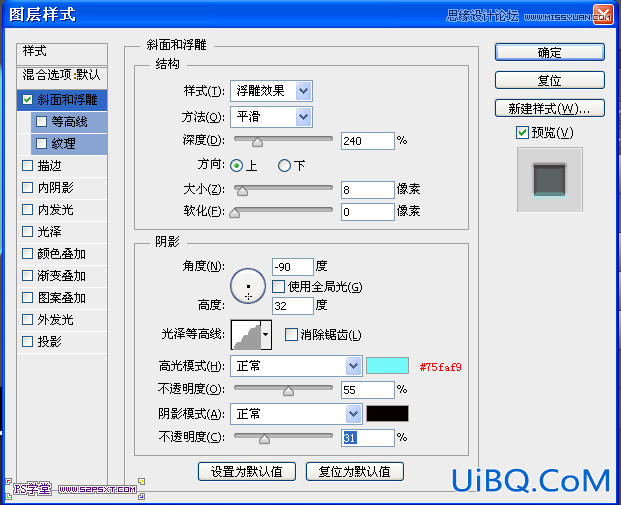Click the 设置为默认值 button

pyautogui.click(x=247, y=471)
